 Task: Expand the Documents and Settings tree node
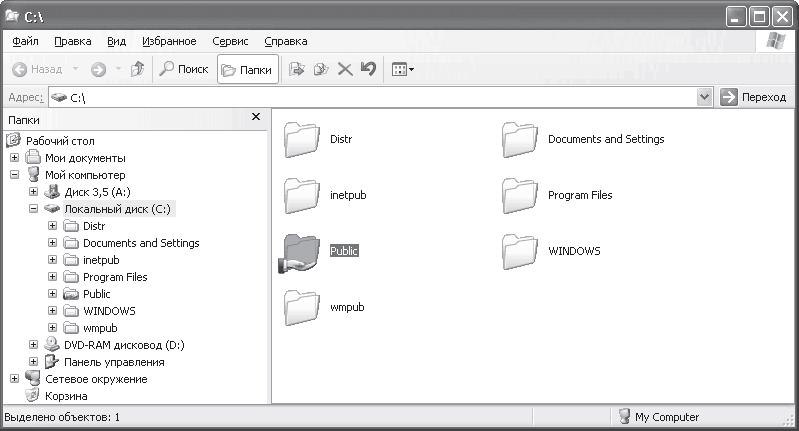tap(52, 243)
